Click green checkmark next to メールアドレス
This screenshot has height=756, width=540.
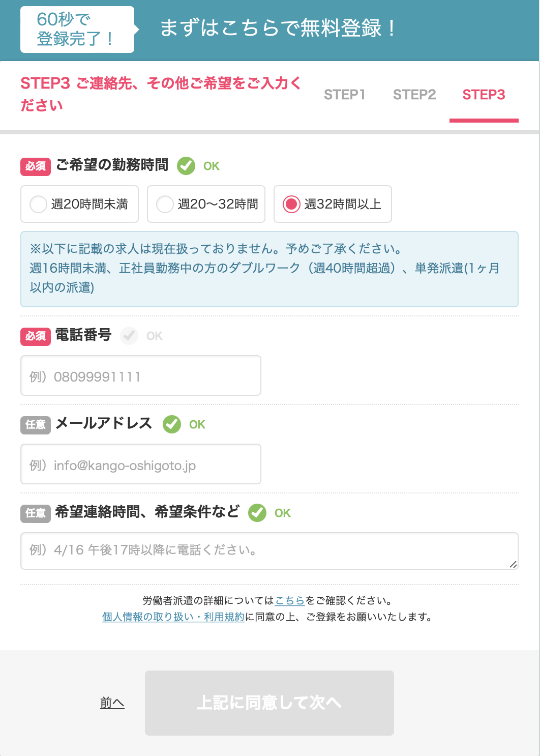point(172,424)
